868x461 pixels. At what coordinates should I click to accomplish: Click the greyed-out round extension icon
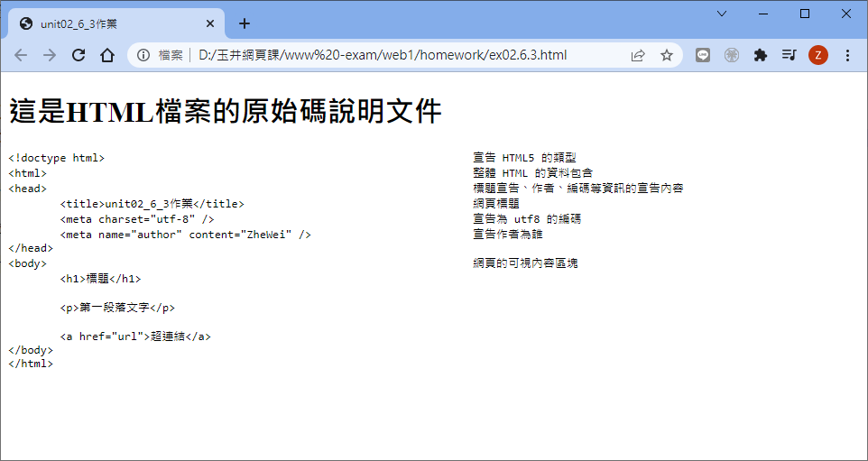pyautogui.click(x=732, y=55)
